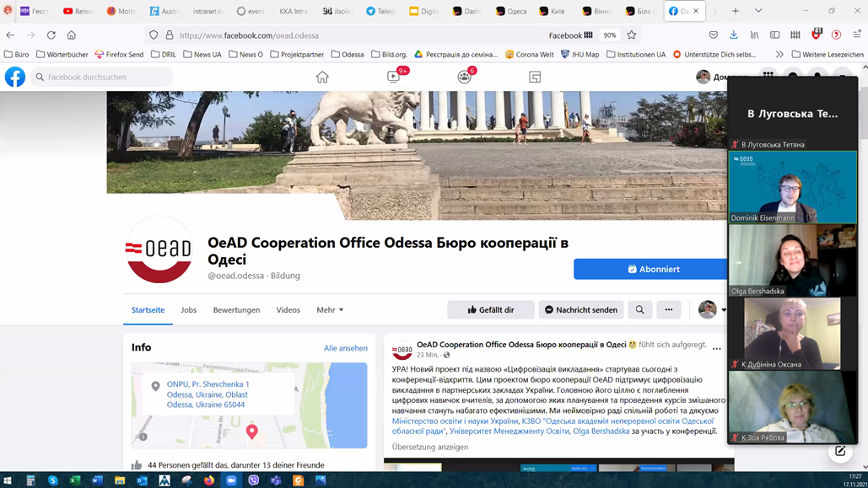868x488 pixels.
Task: Toggle the Abonniert follow button
Action: pyautogui.click(x=653, y=269)
